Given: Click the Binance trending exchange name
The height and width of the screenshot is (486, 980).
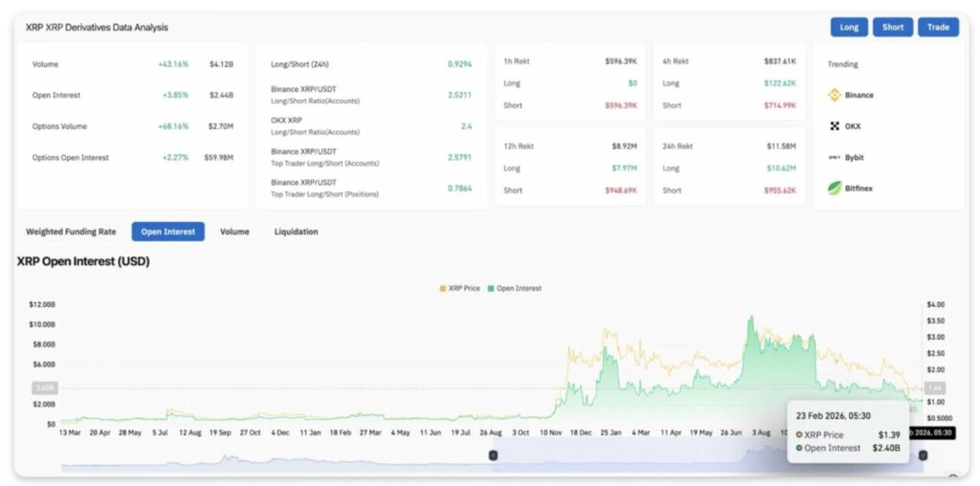Looking at the screenshot, I should coord(858,96).
